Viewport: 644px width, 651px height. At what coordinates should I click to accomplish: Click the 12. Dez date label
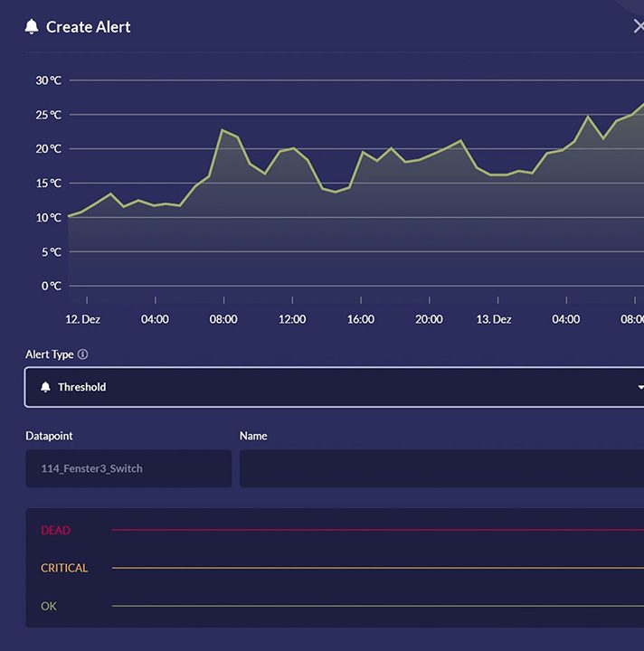click(82, 319)
